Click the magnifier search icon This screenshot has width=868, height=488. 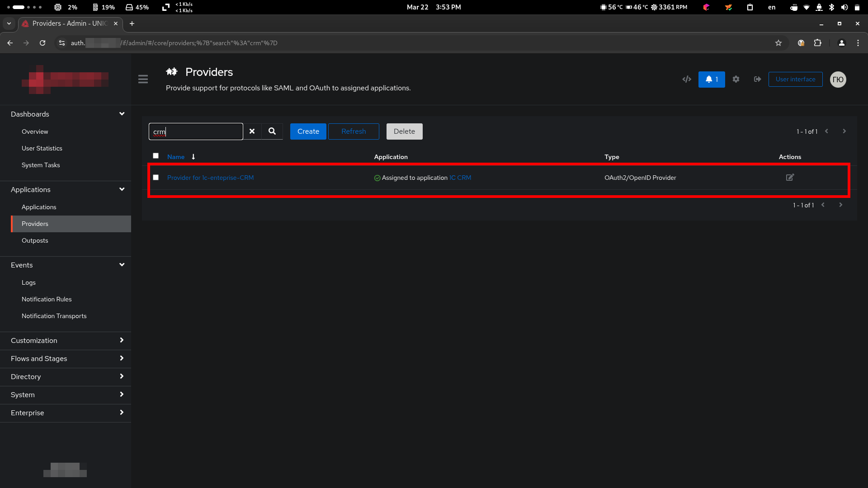pyautogui.click(x=272, y=131)
